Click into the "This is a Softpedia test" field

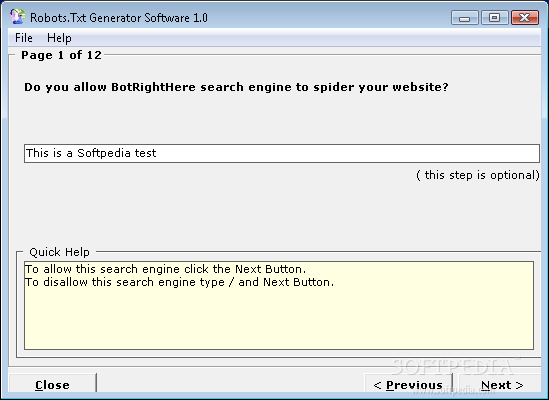282,153
